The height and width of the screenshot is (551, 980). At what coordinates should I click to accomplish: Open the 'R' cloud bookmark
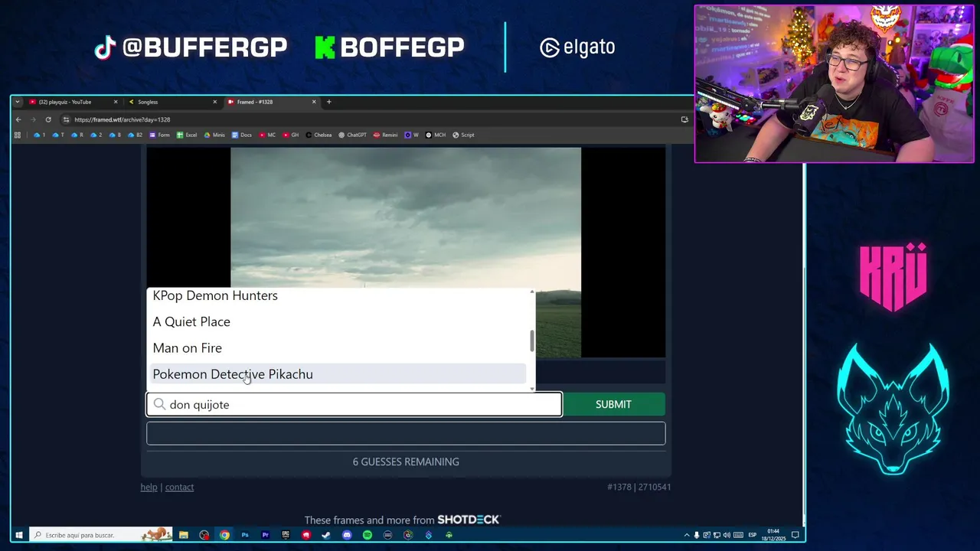click(77, 135)
